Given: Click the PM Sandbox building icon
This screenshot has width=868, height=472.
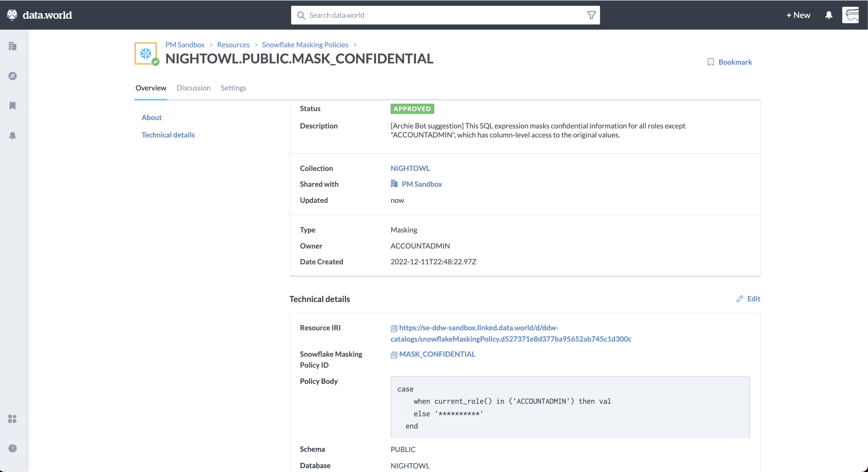Looking at the screenshot, I should (x=394, y=184).
